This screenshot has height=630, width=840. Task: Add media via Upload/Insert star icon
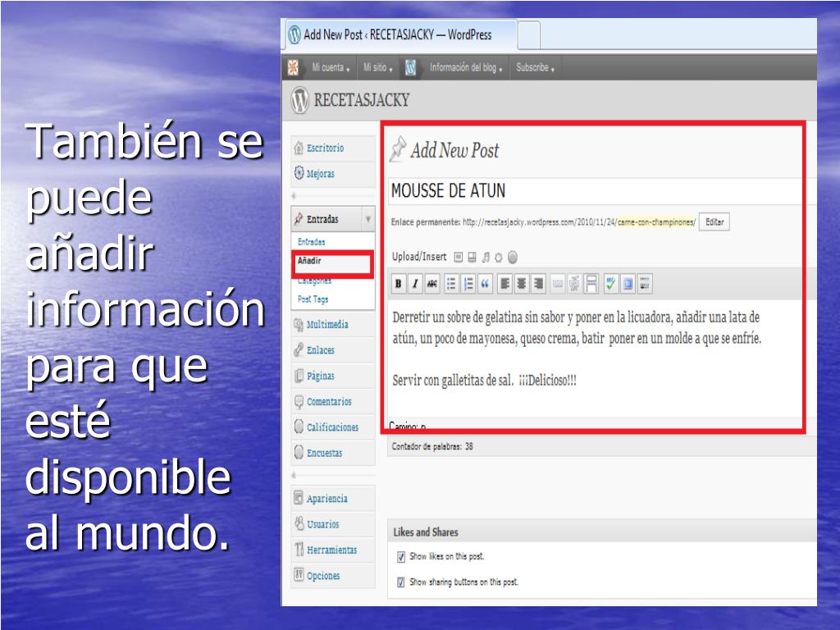499,258
